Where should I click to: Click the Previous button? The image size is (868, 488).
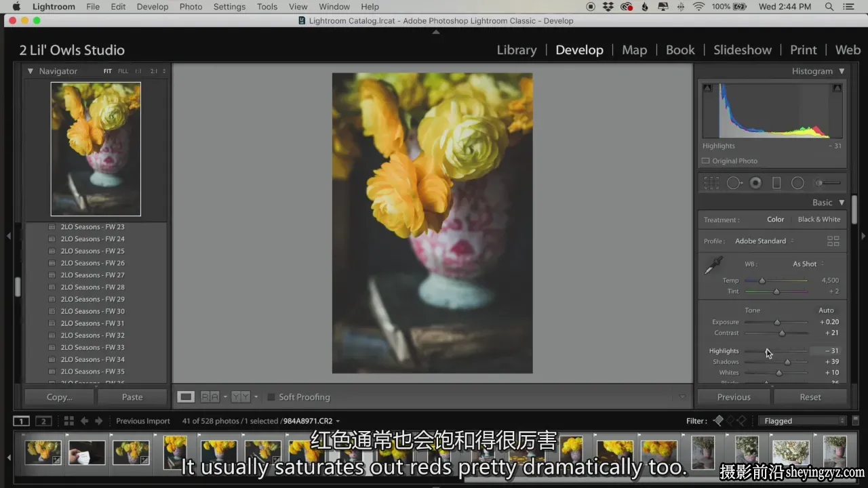click(734, 397)
